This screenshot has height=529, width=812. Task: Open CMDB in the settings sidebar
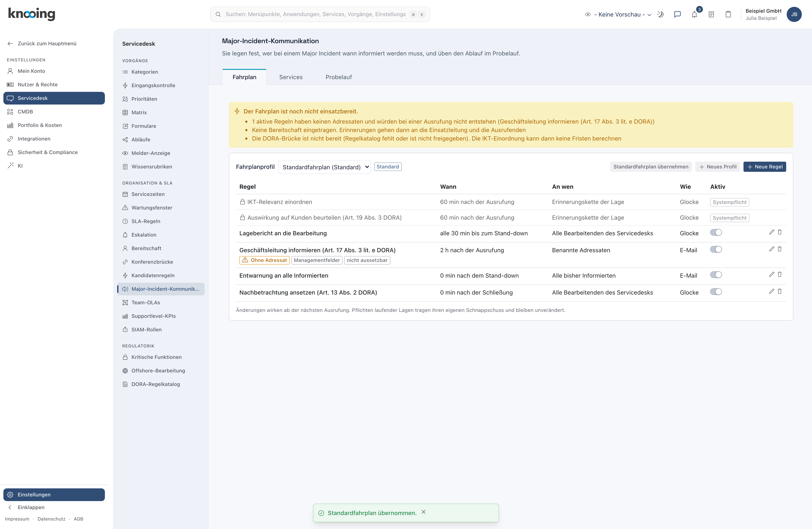click(x=54, y=112)
